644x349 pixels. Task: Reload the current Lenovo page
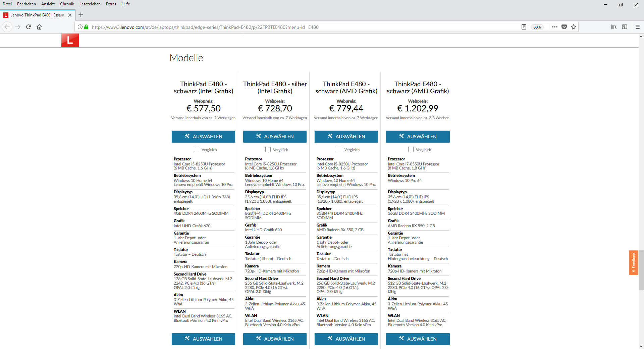(29, 27)
